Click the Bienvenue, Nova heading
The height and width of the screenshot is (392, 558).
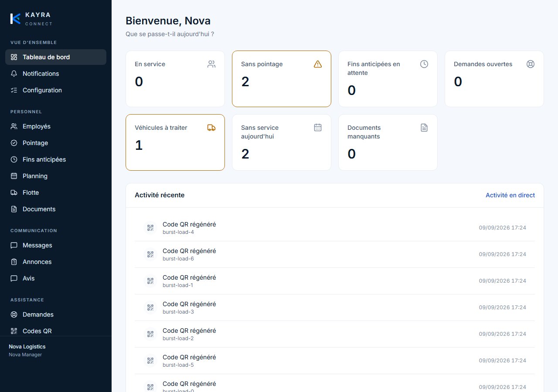pyautogui.click(x=168, y=20)
